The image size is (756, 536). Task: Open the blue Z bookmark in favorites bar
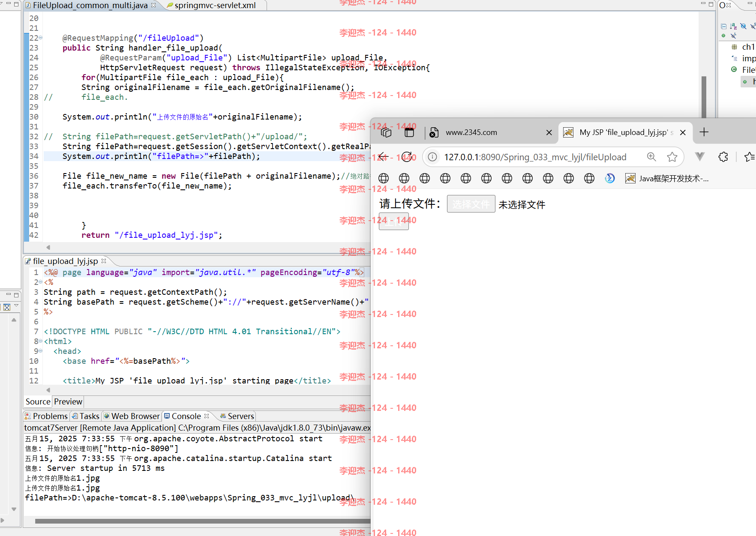[610, 178]
